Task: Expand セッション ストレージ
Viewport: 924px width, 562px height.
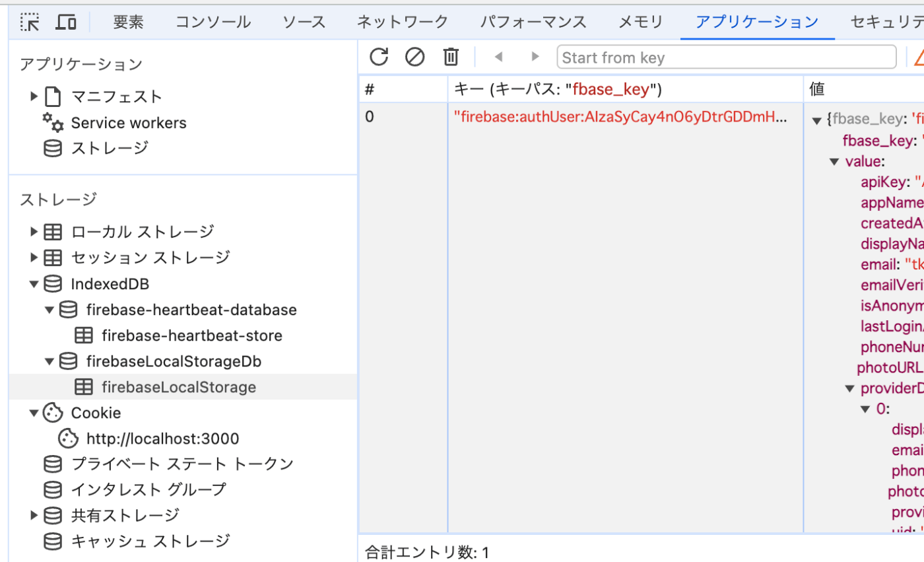Action: 34,258
